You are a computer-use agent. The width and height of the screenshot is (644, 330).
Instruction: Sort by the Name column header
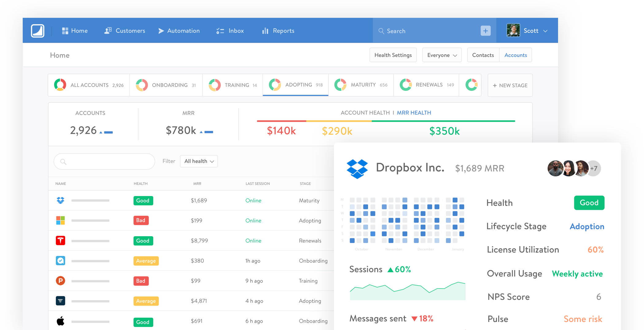(61, 183)
